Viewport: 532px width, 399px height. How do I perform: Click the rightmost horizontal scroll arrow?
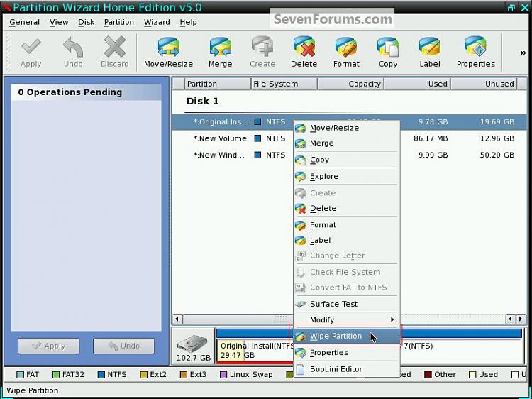521,319
